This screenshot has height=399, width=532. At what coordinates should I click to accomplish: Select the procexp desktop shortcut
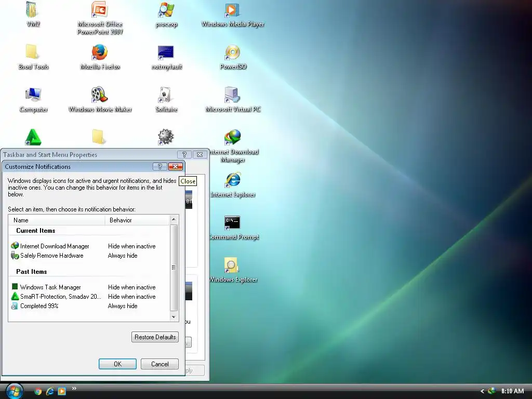(166, 14)
